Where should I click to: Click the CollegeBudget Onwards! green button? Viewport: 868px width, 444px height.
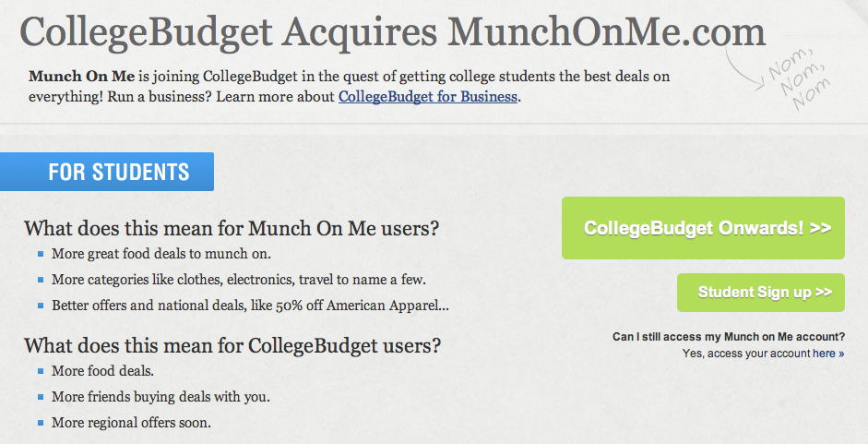coord(703,228)
